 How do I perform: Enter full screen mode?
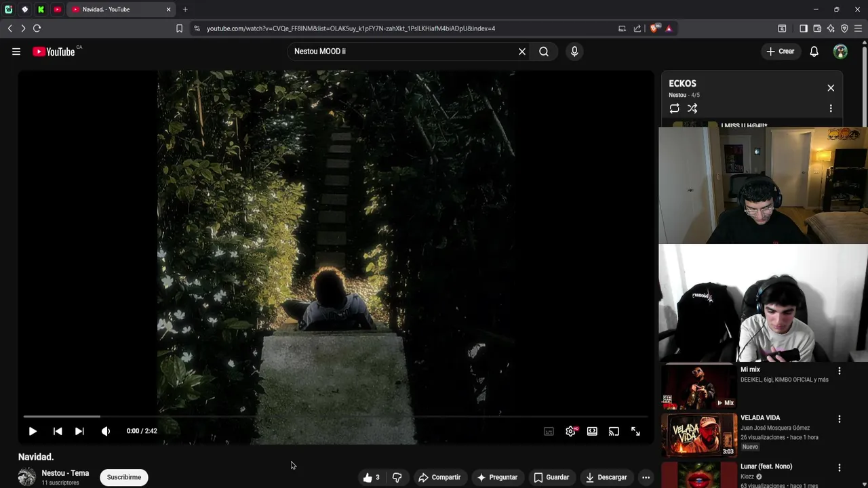click(635, 431)
